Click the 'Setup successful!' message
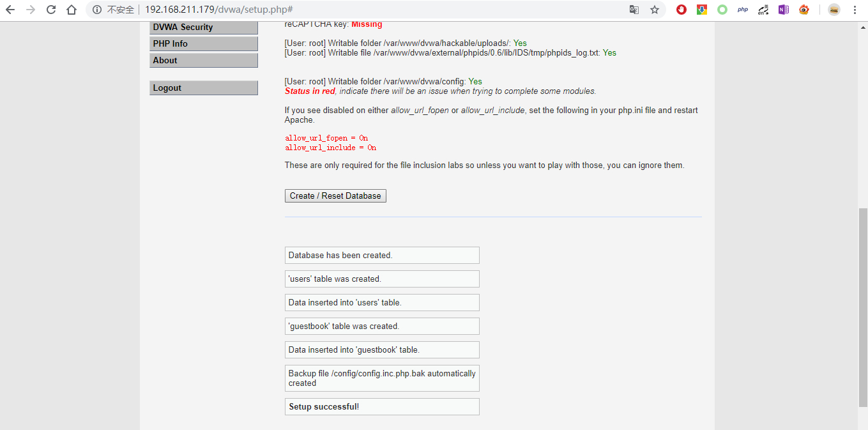Image resolution: width=868 pixels, height=430 pixels. coord(382,406)
